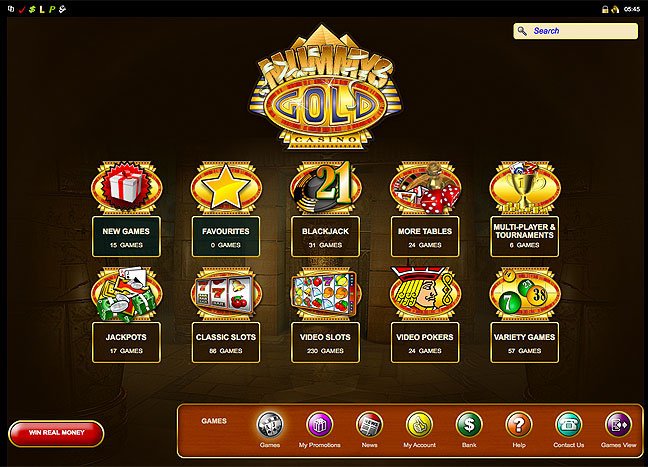The width and height of the screenshot is (648, 467).
Task: Open the Video Slots 230 games label
Action: 325,343
